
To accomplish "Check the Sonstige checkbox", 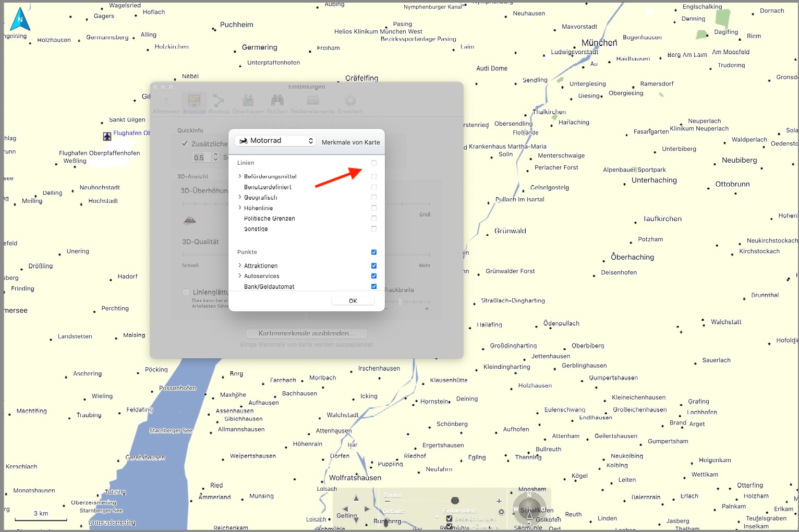I will click(374, 229).
